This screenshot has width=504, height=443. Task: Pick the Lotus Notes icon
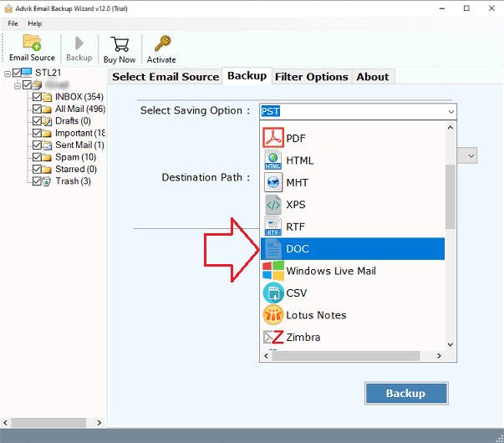coord(273,315)
